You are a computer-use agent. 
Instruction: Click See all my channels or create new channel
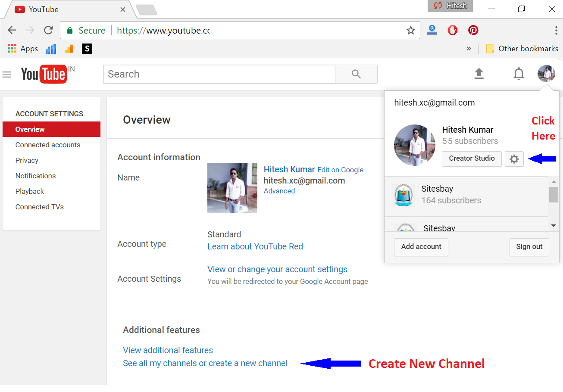point(205,363)
